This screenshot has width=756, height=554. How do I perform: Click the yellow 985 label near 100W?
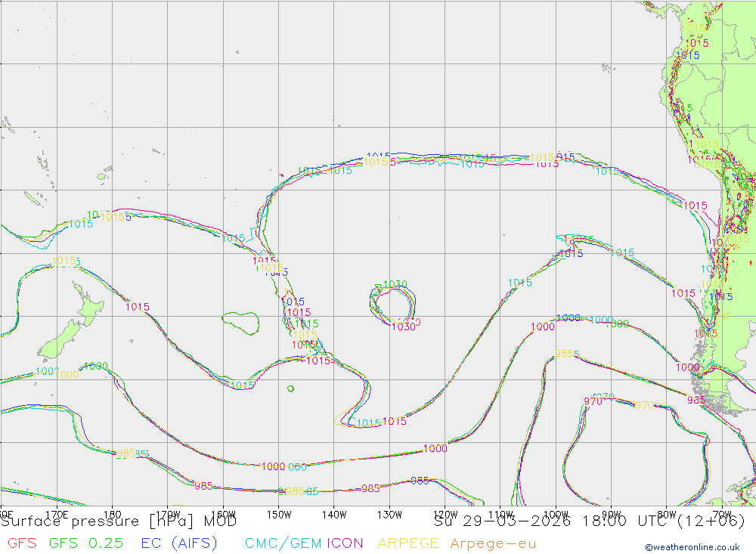(565, 354)
